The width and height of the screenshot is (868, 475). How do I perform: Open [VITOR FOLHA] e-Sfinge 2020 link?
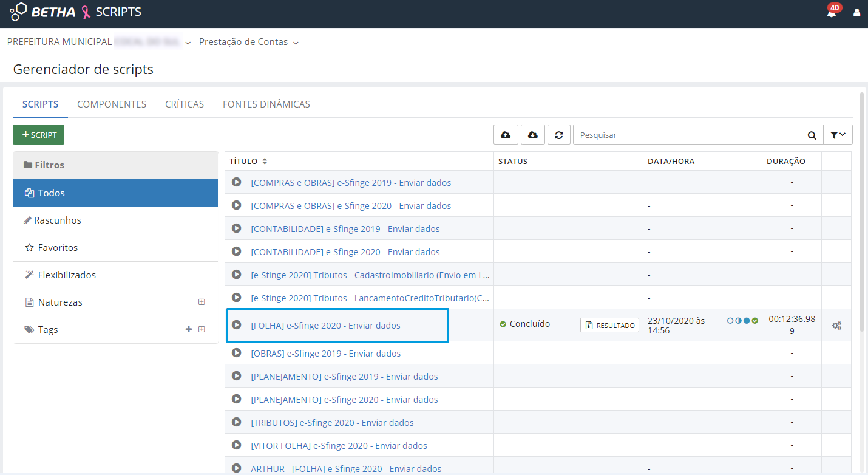click(339, 445)
